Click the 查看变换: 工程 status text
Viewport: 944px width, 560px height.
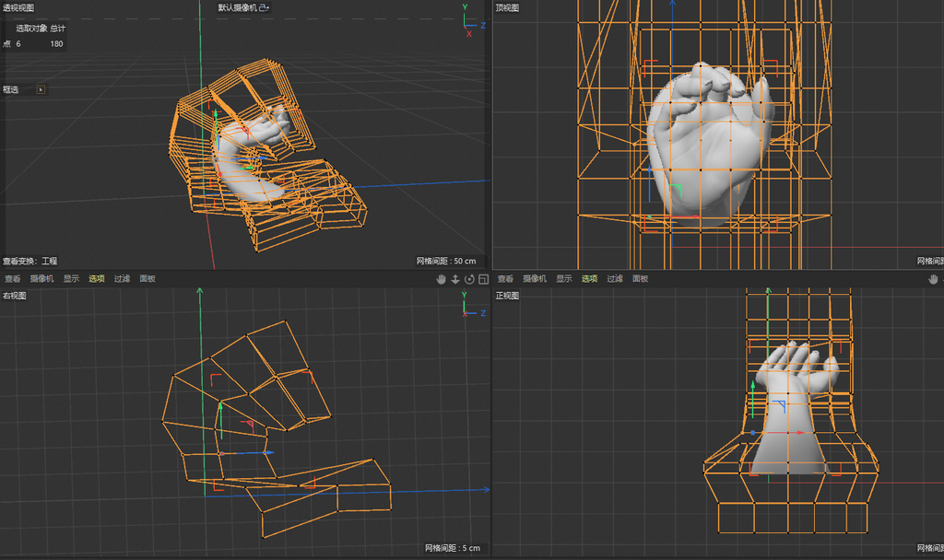click(x=30, y=261)
